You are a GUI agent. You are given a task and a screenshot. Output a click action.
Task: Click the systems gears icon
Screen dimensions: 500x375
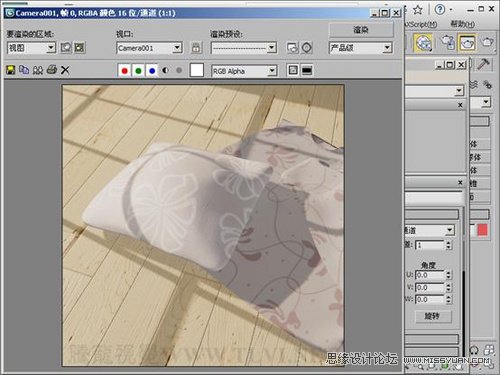487,84
